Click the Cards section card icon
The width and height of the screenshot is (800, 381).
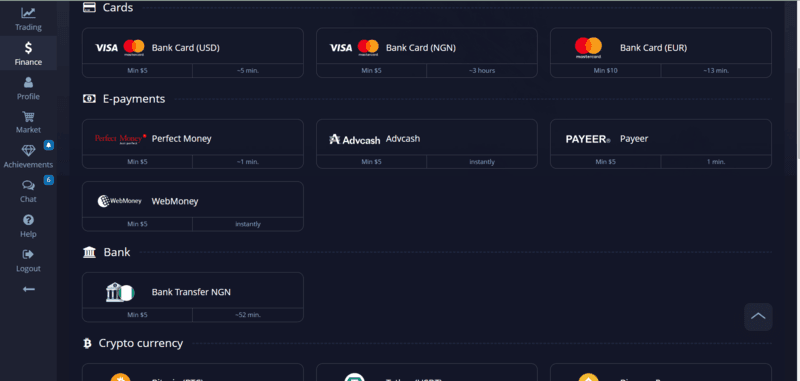[89, 8]
